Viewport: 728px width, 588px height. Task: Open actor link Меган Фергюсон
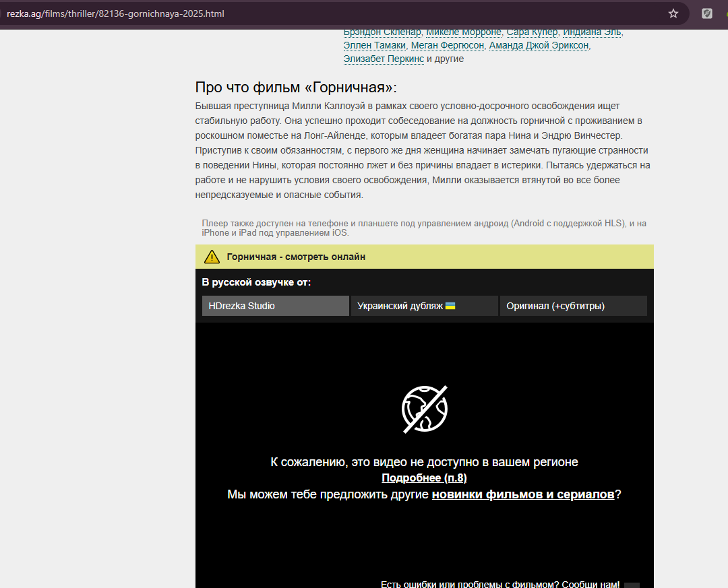click(x=448, y=46)
